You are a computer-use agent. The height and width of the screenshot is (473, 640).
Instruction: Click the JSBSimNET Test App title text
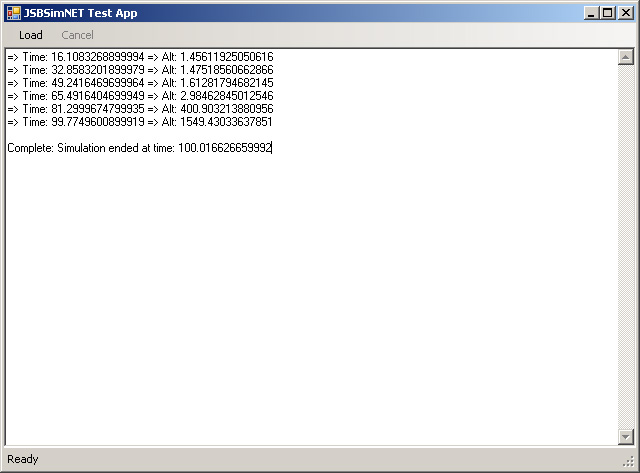coord(81,13)
